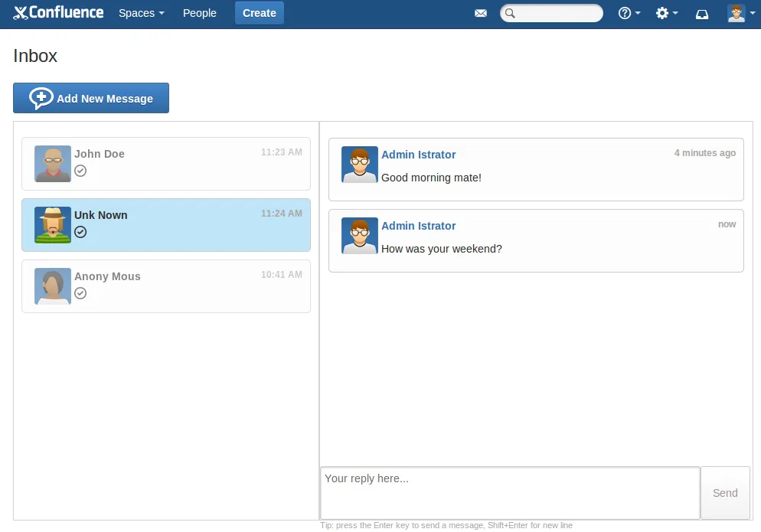The height and width of the screenshot is (532, 761).
Task: Click Add New Message button
Action: coord(91,98)
